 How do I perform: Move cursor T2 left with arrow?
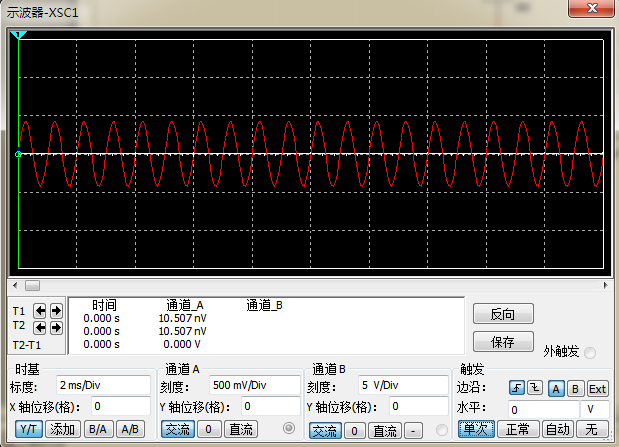(40, 328)
